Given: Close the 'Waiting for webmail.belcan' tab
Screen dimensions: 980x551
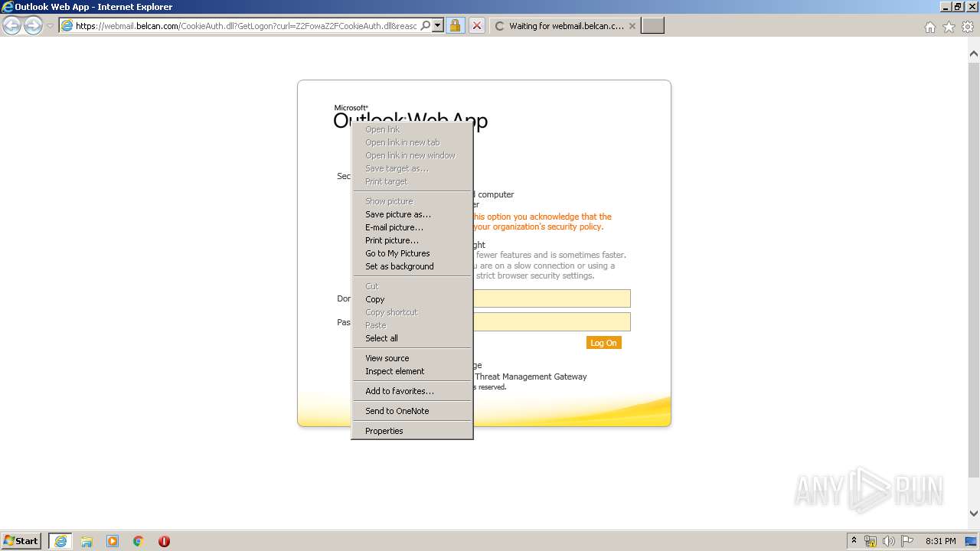Looking at the screenshot, I should [x=632, y=25].
